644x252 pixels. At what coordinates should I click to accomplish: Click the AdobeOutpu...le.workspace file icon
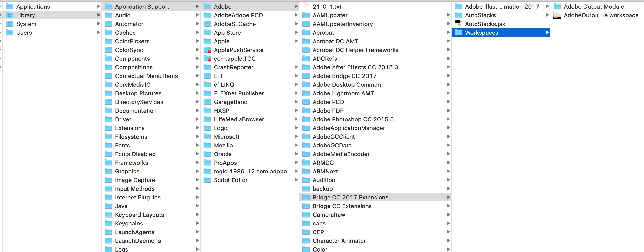tap(557, 15)
